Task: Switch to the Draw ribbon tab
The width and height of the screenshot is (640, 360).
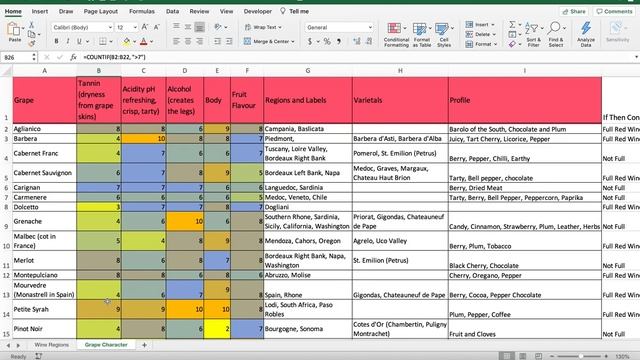Action: click(x=66, y=11)
